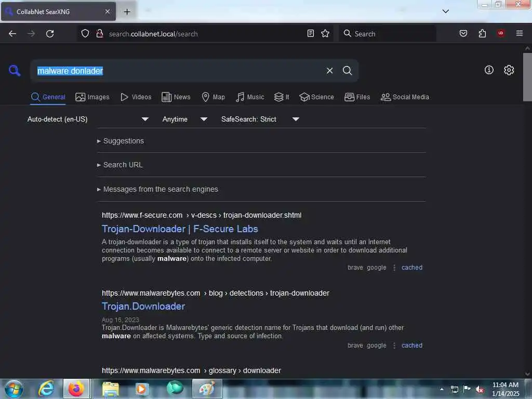
Task: Open Windows Media Player taskbar icon
Action: pyautogui.click(x=141, y=389)
